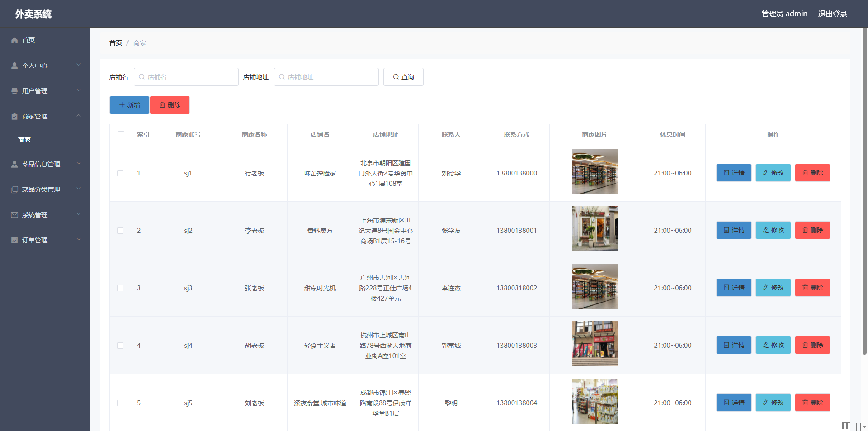Open the shop photo thumbnail for sj4
This screenshot has height=431, width=868.
pyautogui.click(x=594, y=344)
